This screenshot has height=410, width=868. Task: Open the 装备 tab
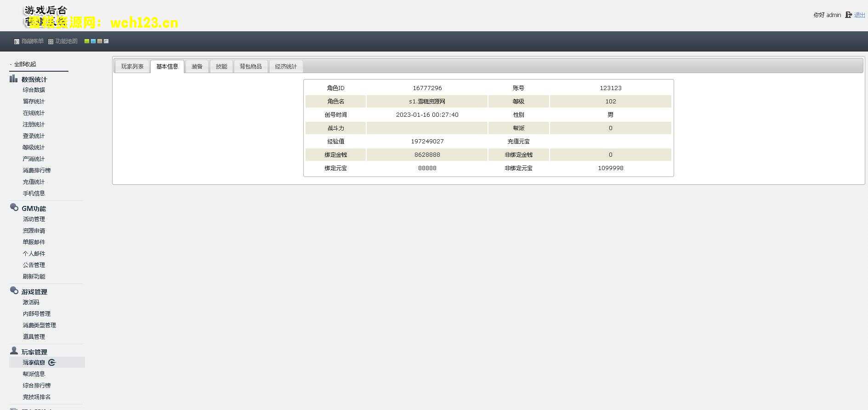tap(197, 67)
